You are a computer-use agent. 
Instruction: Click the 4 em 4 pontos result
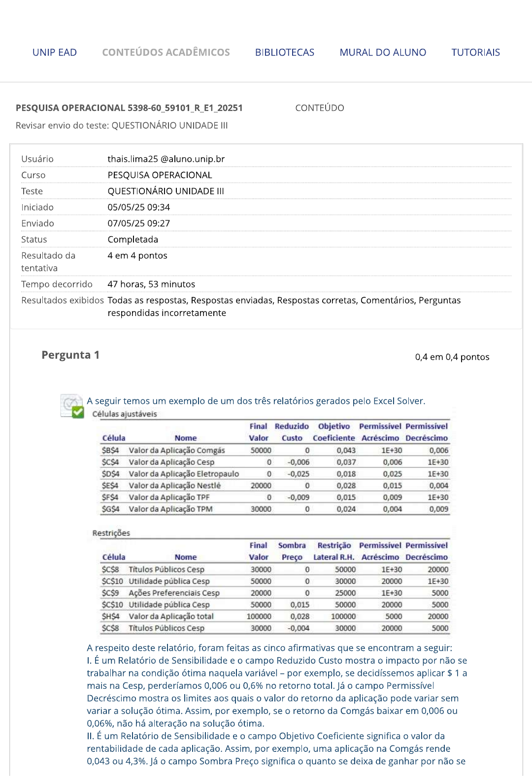click(137, 255)
